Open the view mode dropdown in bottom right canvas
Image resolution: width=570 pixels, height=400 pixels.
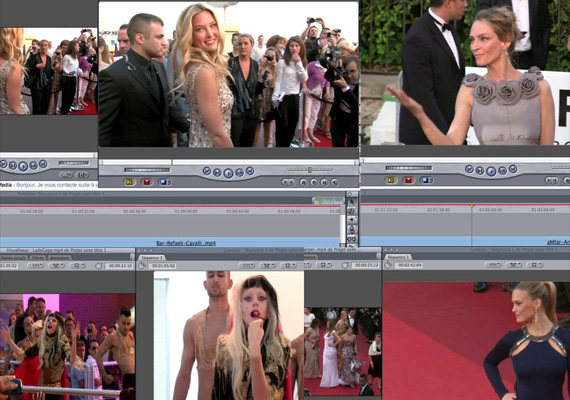[514, 265]
